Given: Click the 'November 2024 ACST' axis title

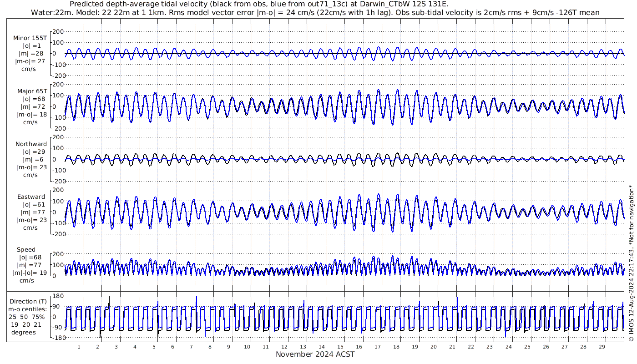Looking at the screenshot, I should point(315,354).
